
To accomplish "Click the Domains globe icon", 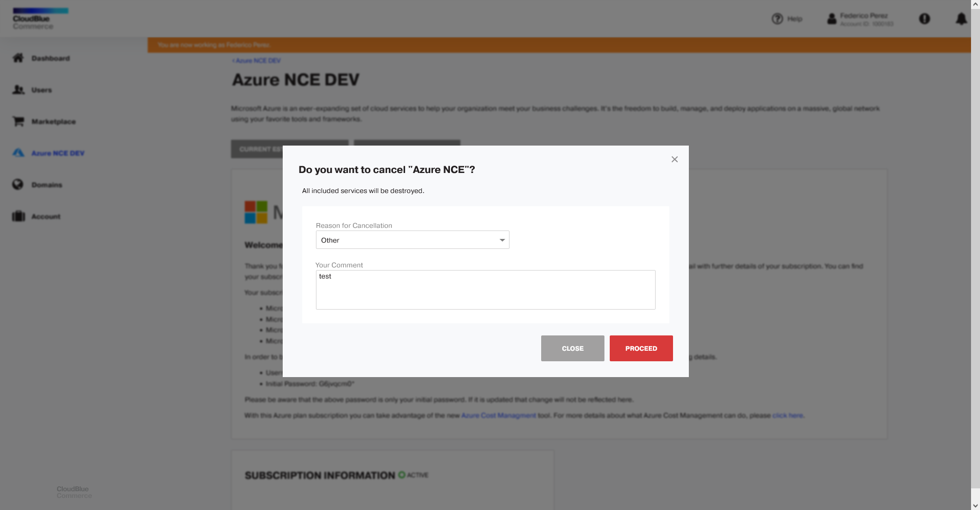I will (x=18, y=185).
